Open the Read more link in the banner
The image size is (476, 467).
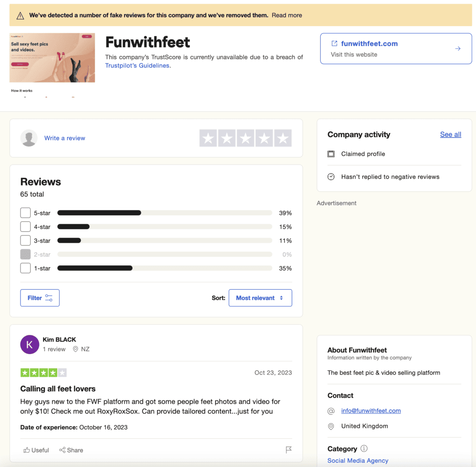287,15
